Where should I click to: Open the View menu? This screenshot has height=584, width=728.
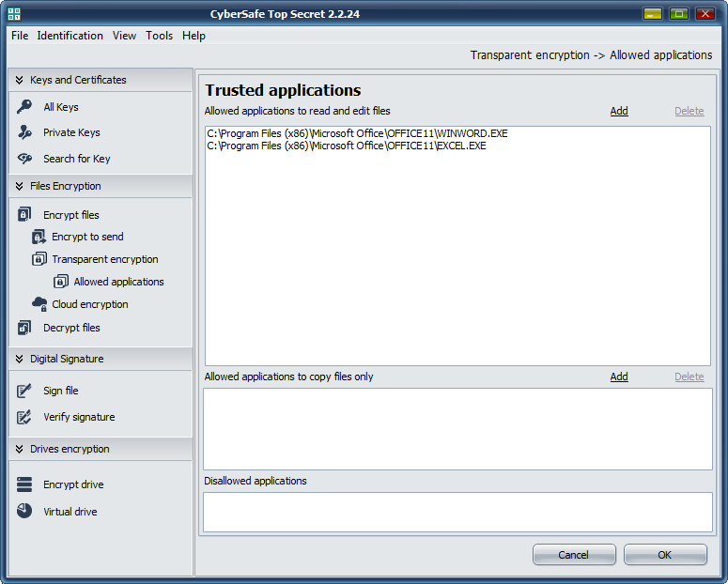pos(124,36)
